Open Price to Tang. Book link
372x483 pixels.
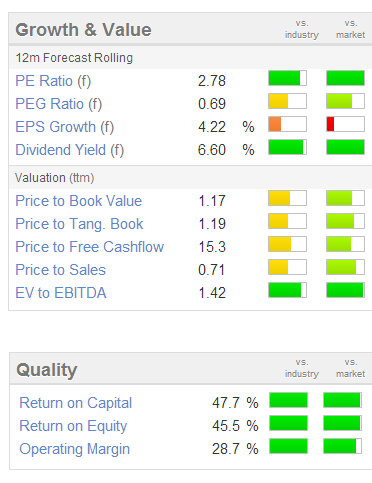[79, 224]
